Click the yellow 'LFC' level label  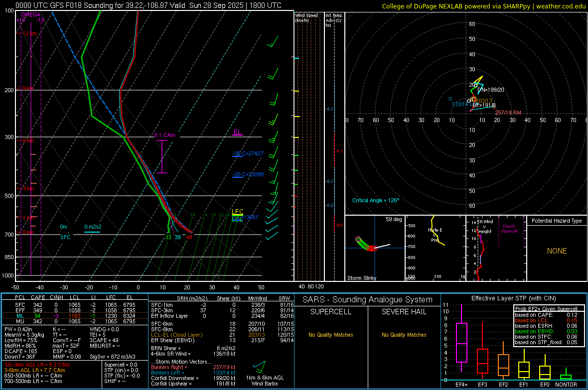click(237, 212)
